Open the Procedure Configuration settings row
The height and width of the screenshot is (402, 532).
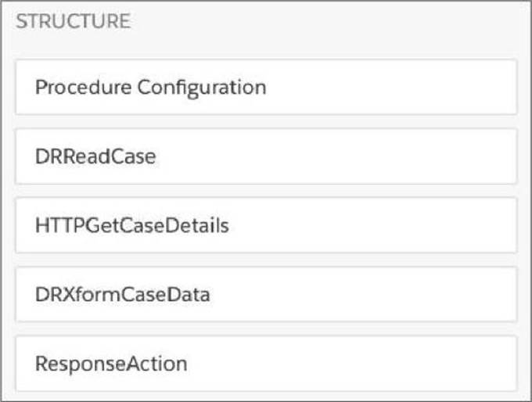coord(266,87)
